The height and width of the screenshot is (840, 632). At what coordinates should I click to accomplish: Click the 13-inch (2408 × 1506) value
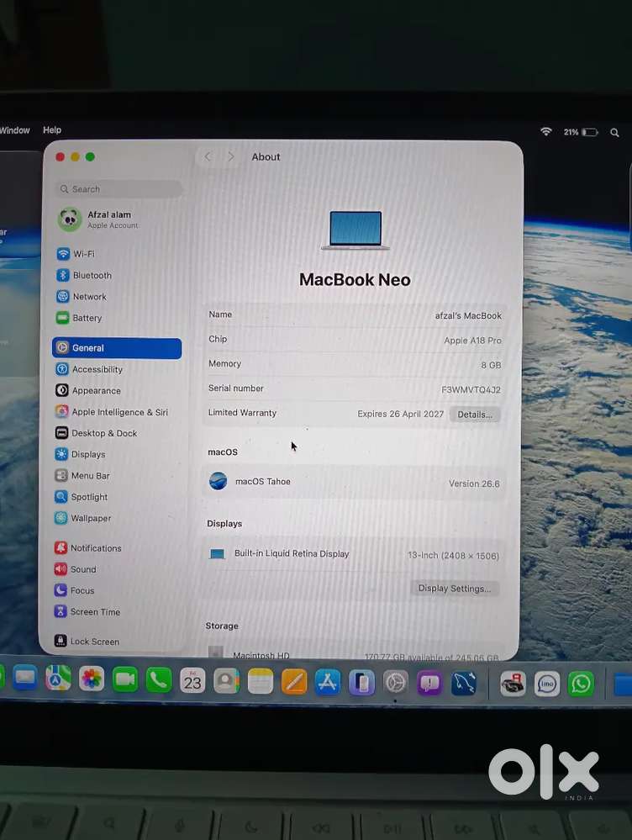(x=453, y=556)
